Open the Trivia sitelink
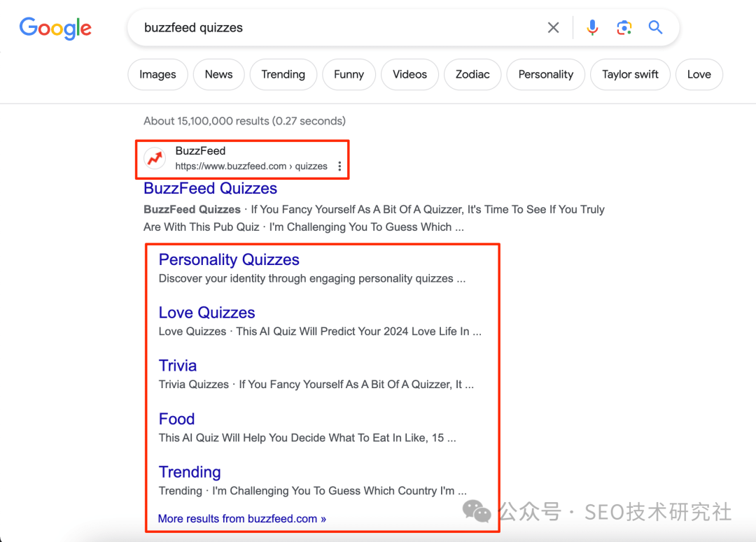Viewport: 756px width, 542px height. (x=177, y=366)
